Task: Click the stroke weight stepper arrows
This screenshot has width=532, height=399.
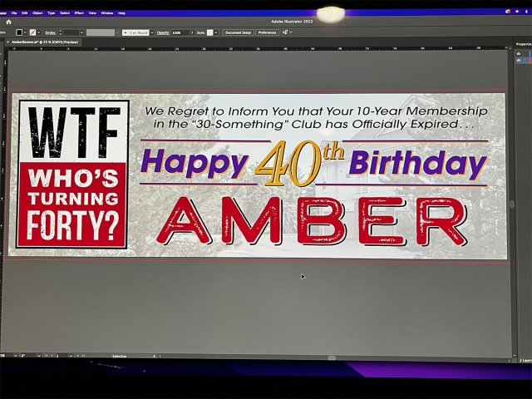Action: click(61, 32)
